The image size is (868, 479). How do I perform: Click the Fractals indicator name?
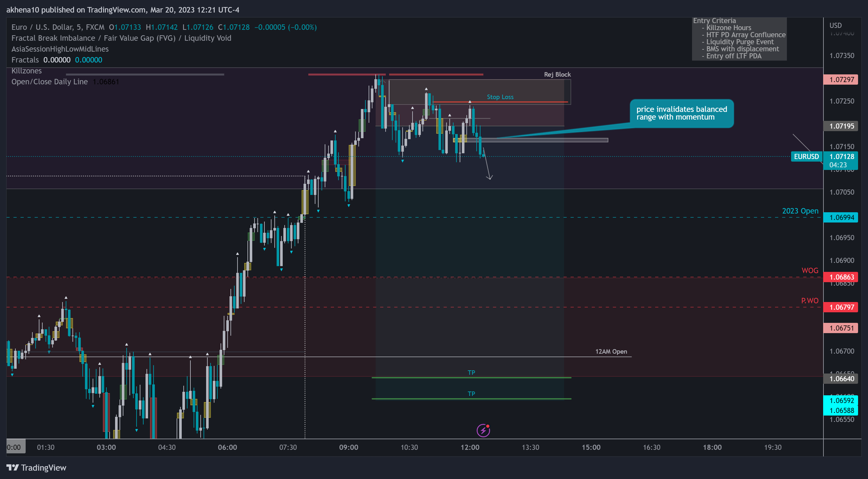coord(25,60)
